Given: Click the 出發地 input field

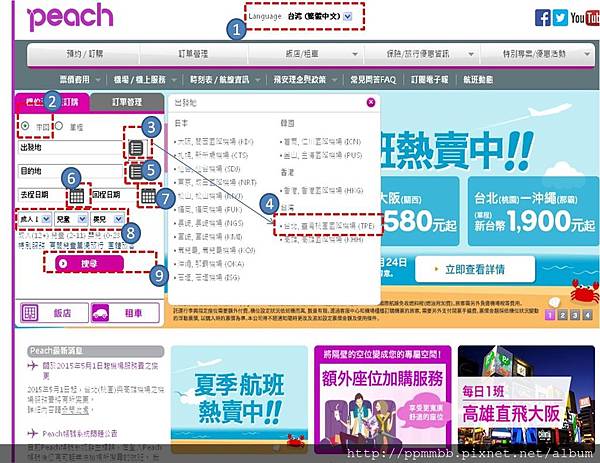Looking at the screenshot, I should (x=70, y=148).
